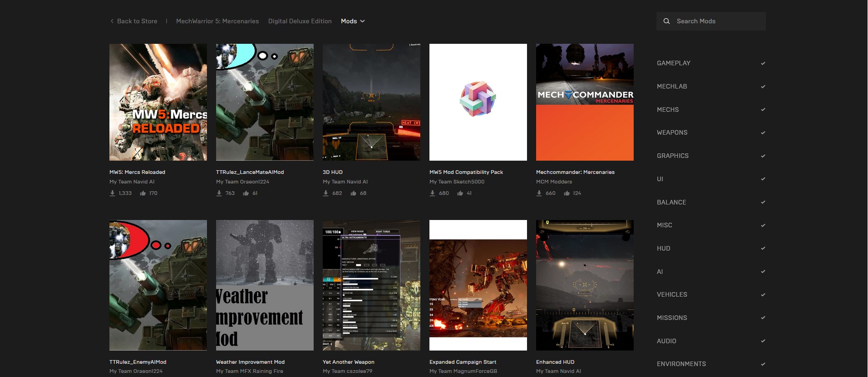The image size is (868, 377).
Task: Open Enhanced HUD title link
Action: coord(555,362)
